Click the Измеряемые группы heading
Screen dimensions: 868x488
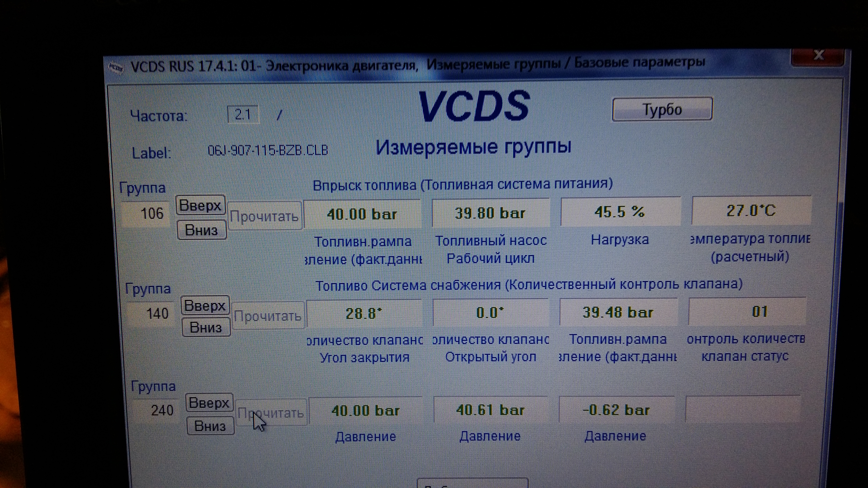[473, 147]
